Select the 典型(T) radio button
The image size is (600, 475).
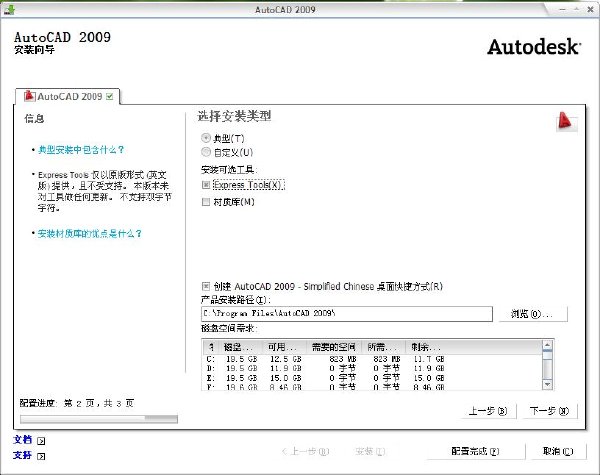point(206,138)
